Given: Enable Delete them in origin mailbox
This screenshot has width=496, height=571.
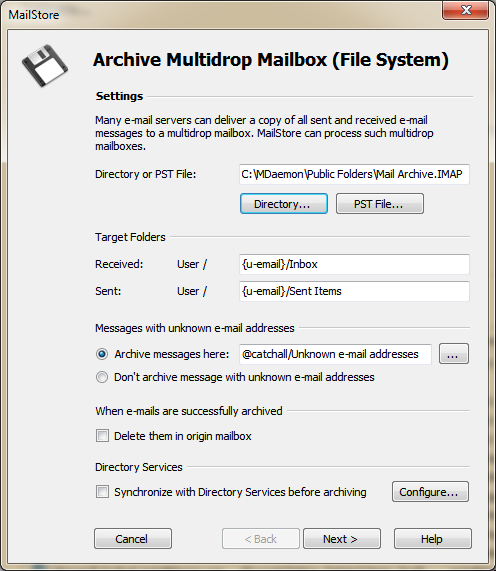Looking at the screenshot, I should coord(102,436).
